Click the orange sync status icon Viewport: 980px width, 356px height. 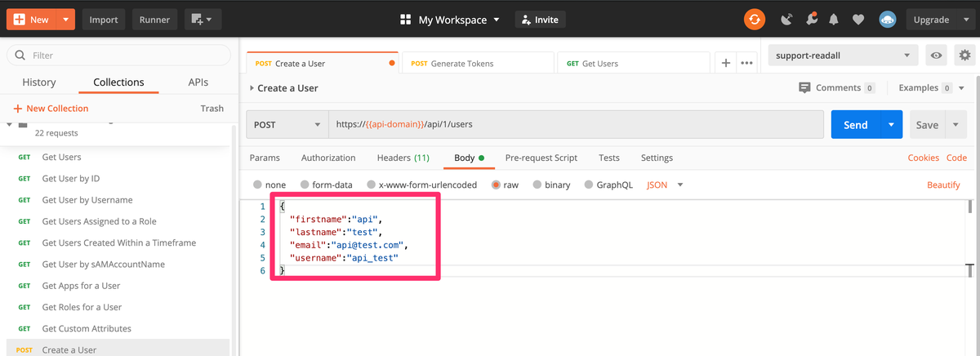tap(754, 20)
